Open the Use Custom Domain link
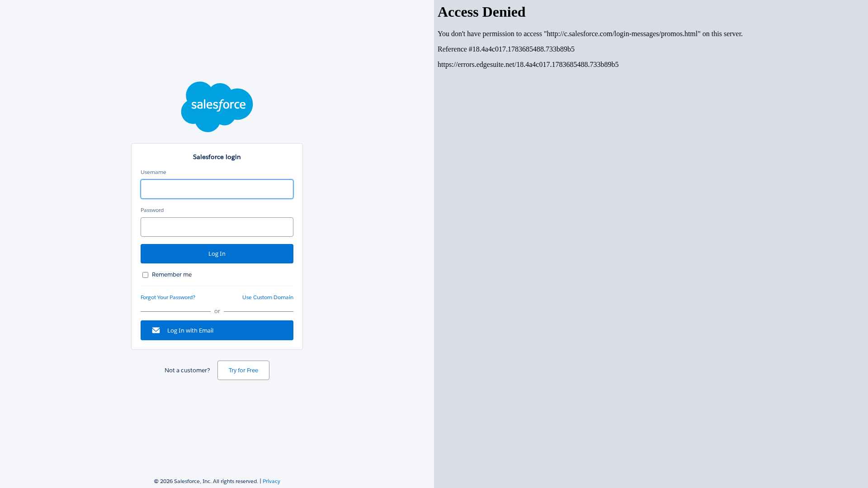This screenshot has height=488, width=868. click(268, 297)
